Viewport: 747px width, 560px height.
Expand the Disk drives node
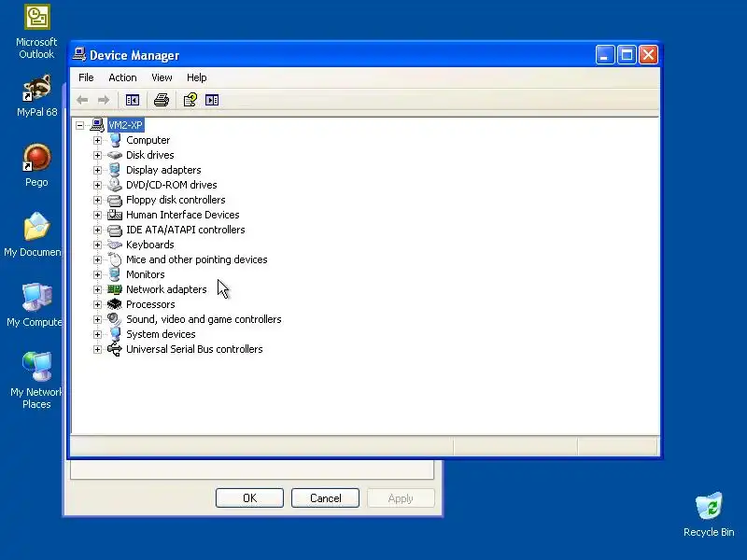[98, 155]
